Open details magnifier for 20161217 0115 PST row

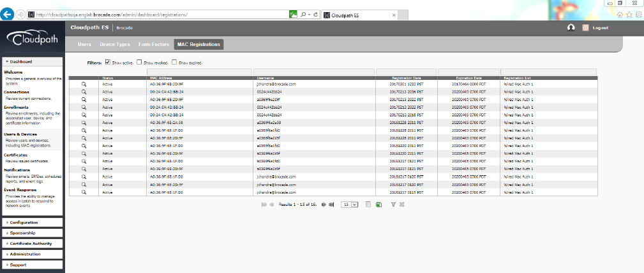[84, 192]
